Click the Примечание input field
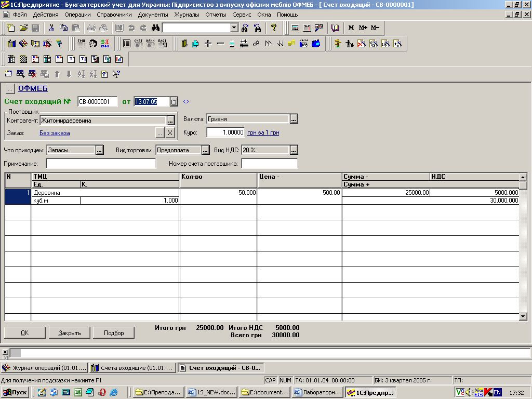The width and height of the screenshot is (532, 399). (x=101, y=164)
